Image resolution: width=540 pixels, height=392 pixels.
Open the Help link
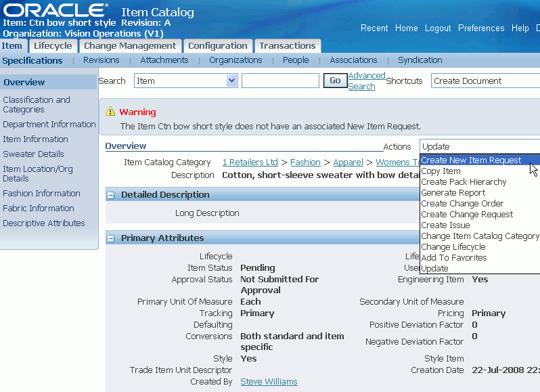[520, 28]
